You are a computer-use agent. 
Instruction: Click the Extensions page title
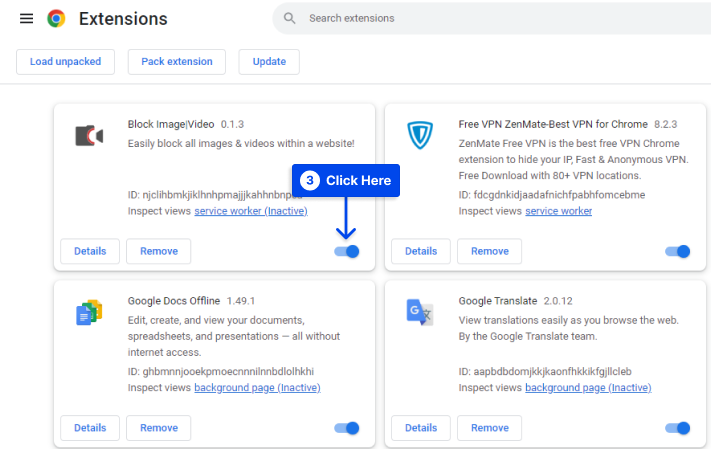click(123, 19)
